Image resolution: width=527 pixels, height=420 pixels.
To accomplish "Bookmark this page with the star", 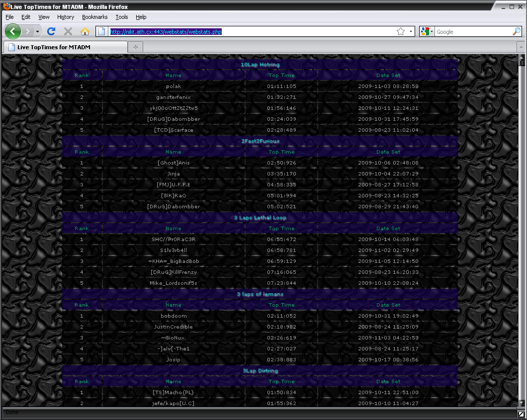I will [x=401, y=32].
